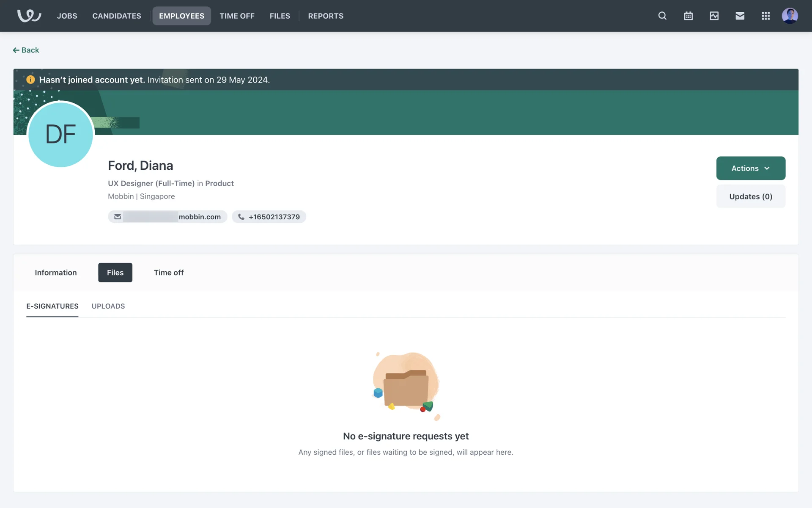Expand the Actions dropdown button
The image size is (812, 508).
(x=750, y=168)
